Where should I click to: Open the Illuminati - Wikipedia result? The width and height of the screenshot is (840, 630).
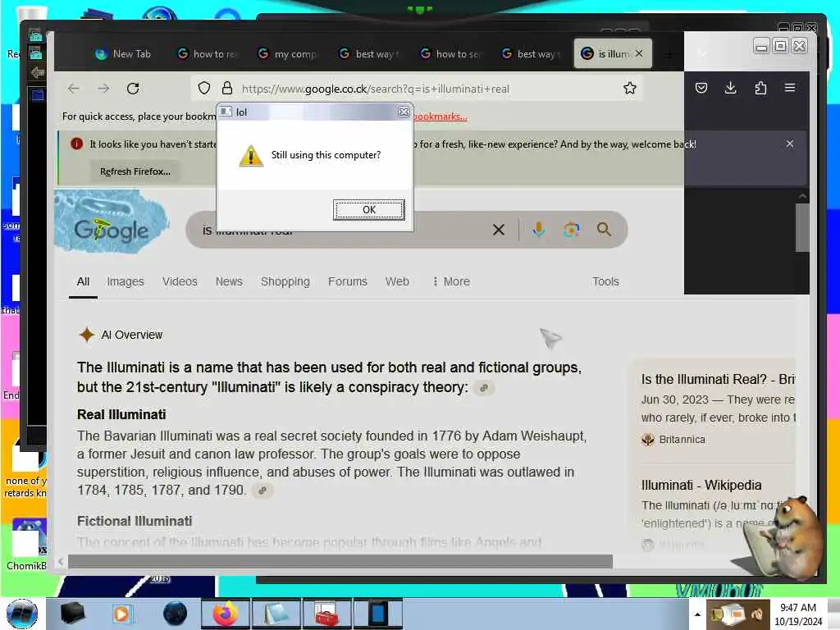pyautogui.click(x=701, y=485)
